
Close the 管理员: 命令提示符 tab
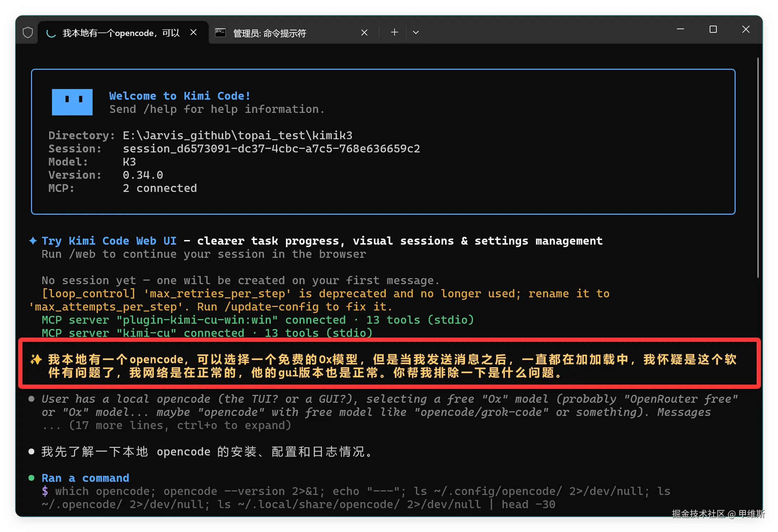coord(364,33)
